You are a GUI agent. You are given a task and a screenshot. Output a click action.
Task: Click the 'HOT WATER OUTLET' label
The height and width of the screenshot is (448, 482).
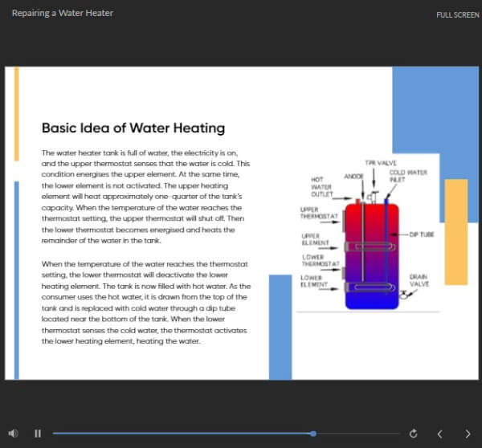coord(321,187)
